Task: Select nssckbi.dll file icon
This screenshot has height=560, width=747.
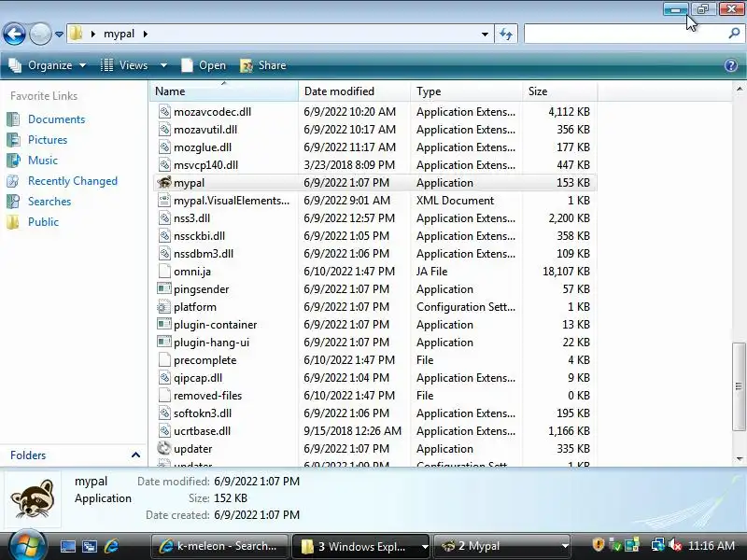Action: tap(164, 236)
